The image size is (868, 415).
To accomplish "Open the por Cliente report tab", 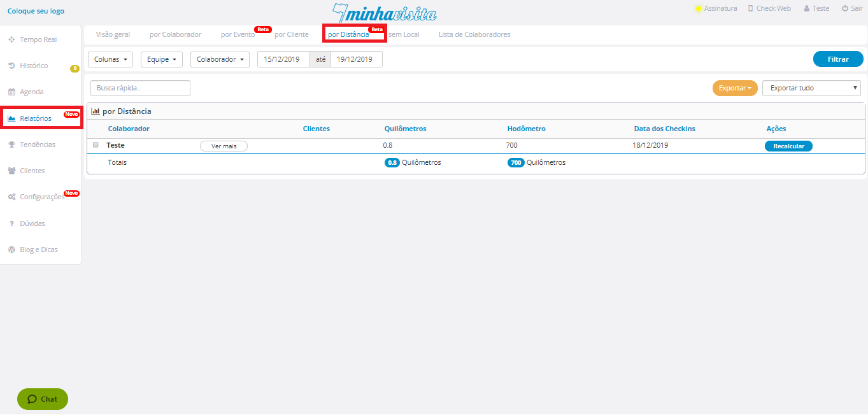I will [x=291, y=34].
